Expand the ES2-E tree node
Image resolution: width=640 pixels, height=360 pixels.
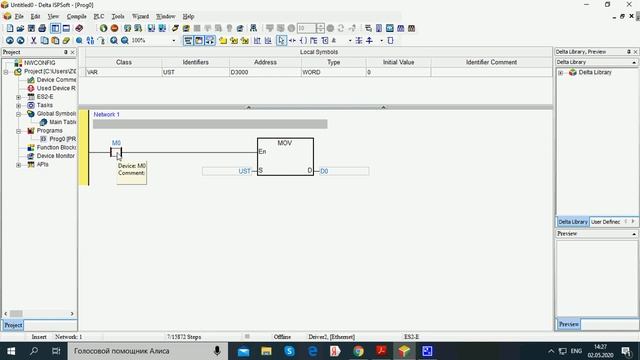pyautogui.click(x=18, y=97)
